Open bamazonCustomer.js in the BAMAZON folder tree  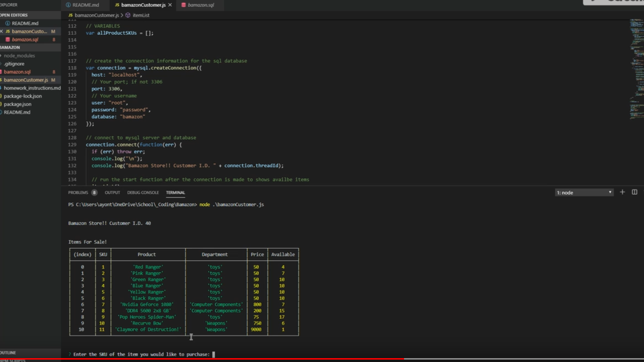click(x=26, y=80)
